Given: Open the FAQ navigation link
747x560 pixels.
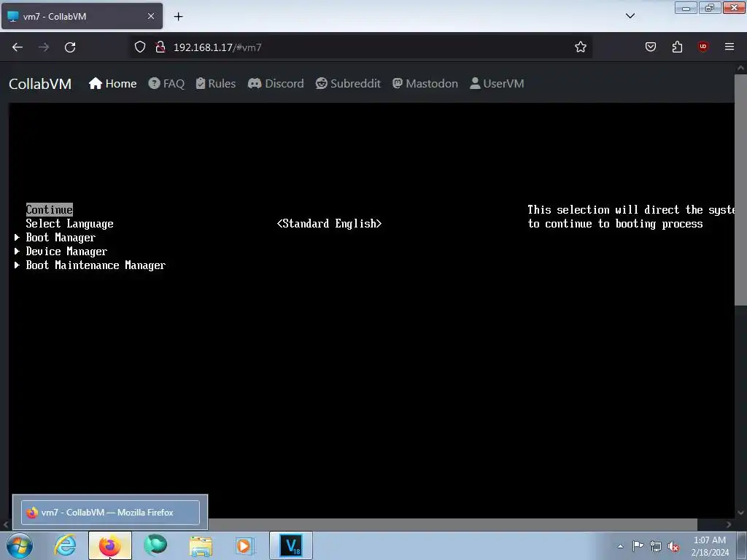Looking at the screenshot, I should point(166,84).
